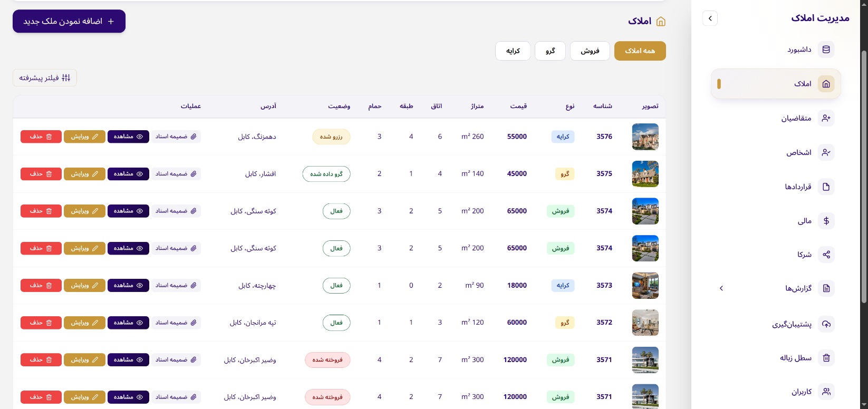Open متقاضیان user-plus icon
The height and width of the screenshot is (409, 868).
[826, 118]
